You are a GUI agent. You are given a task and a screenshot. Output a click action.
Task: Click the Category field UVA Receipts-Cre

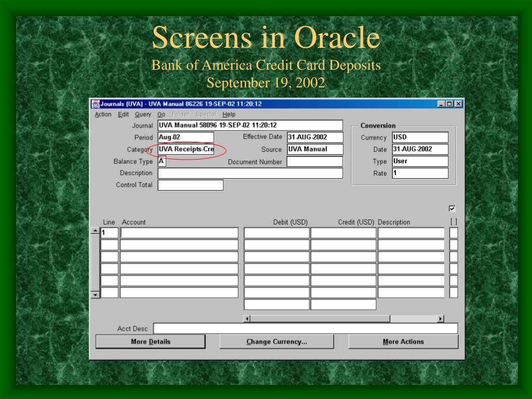coord(185,149)
